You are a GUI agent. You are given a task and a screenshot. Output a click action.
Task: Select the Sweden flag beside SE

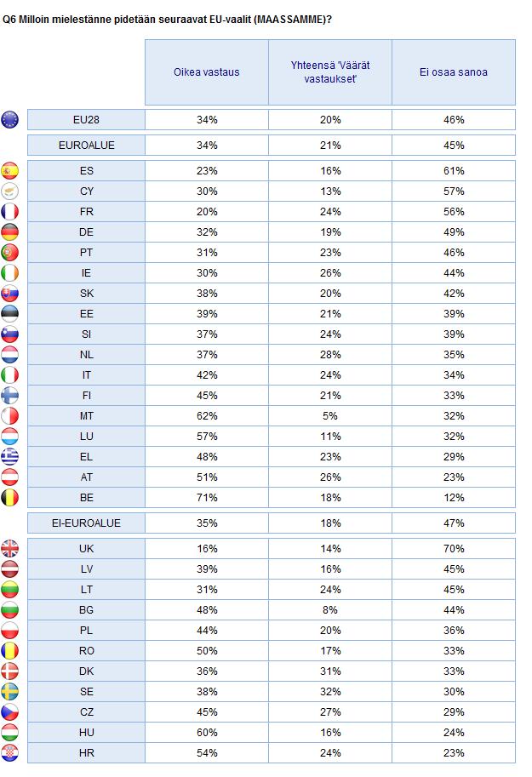coord(10,691)
